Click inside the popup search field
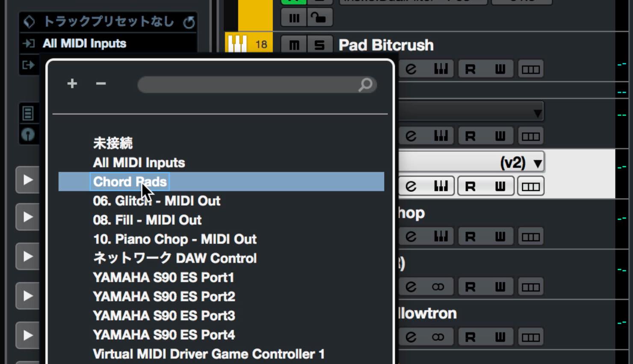This screenshot has height=364, width=633. 257,85
